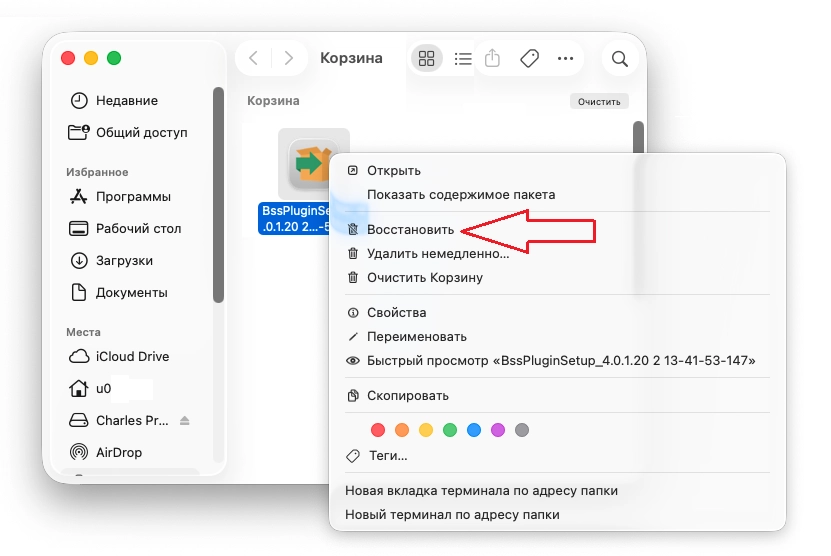
Task: Go forward with the right chevron
Action: coord(289,59)
